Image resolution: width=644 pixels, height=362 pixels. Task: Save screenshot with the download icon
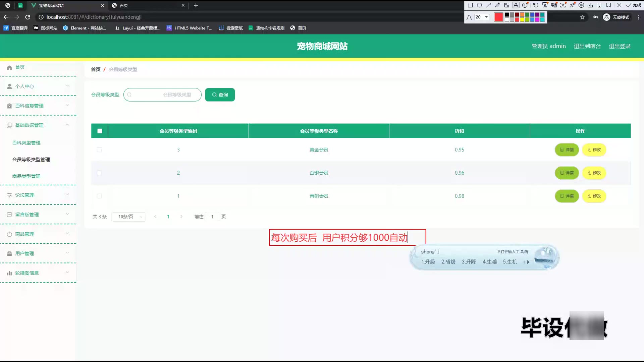[590, 5]
